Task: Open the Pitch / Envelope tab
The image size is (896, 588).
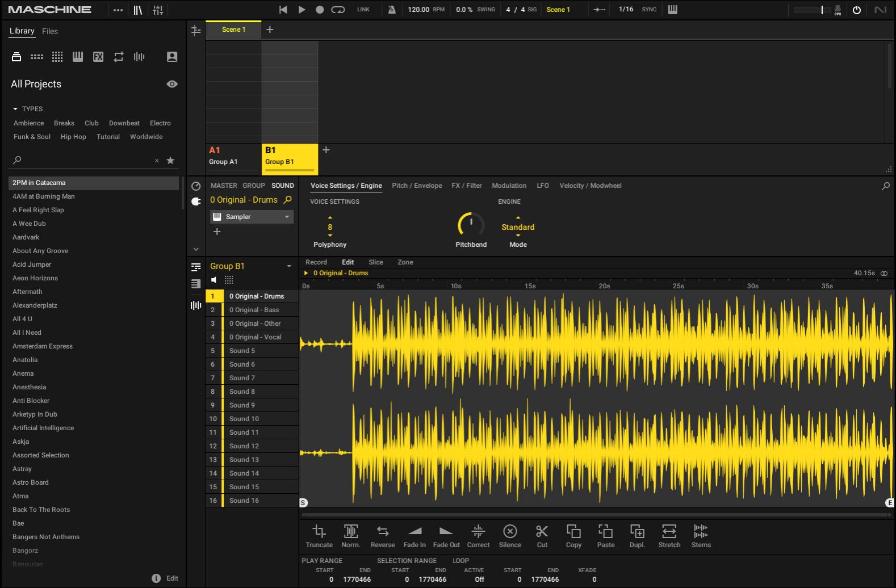Action: click(x=417, y=186)
